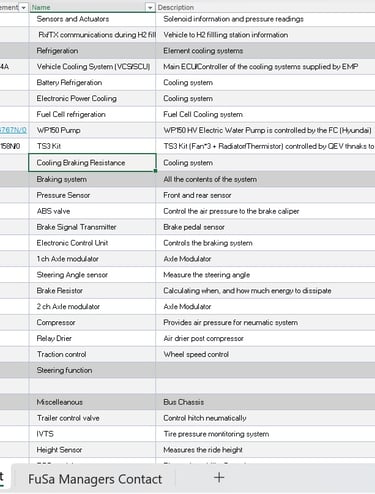Click the All the contents of the system cell
The image size is (375, 494).
pyautogui.click(x=265, y=179)
